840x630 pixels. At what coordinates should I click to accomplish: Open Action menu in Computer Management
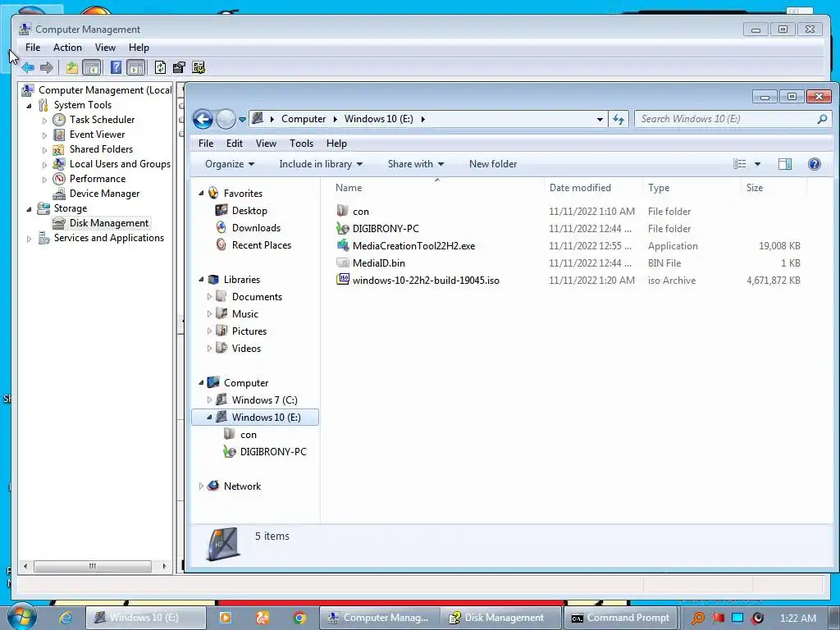[x=67, y=48]
